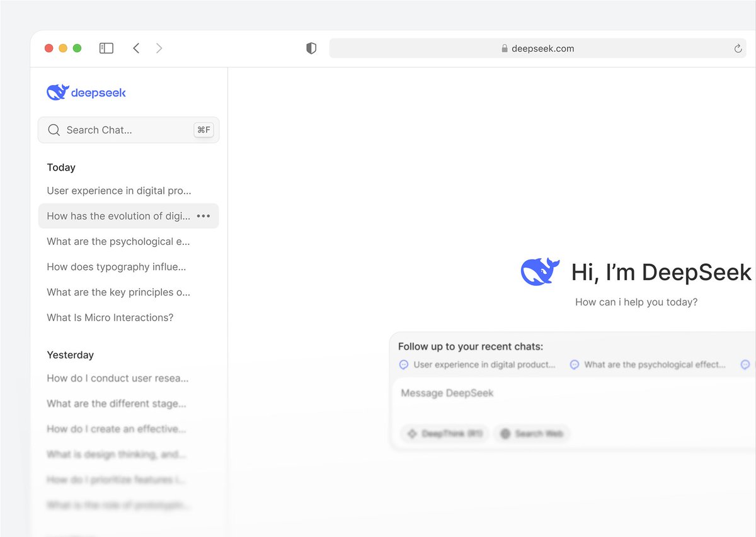Close window with the red button
756x537 pixels.
click(49, 48)
